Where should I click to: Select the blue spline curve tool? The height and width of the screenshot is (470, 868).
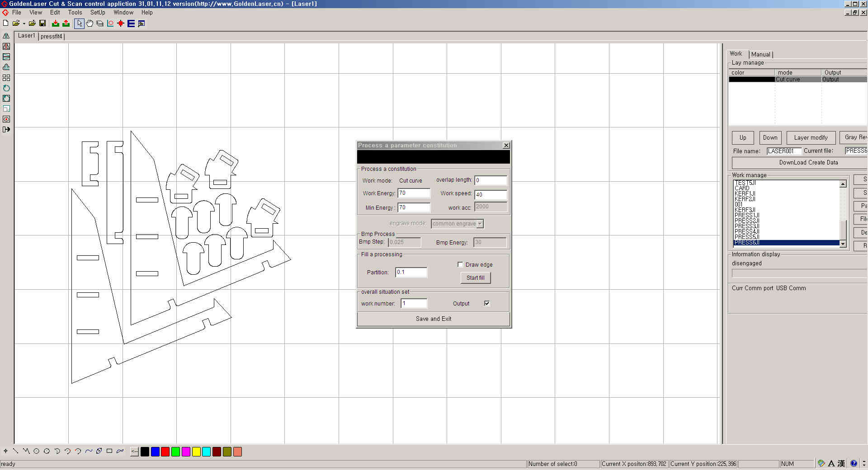click(89, 451)
